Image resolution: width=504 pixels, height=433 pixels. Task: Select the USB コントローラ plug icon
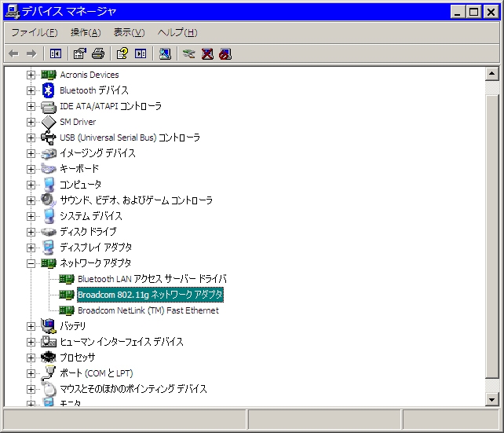point(49,138)
